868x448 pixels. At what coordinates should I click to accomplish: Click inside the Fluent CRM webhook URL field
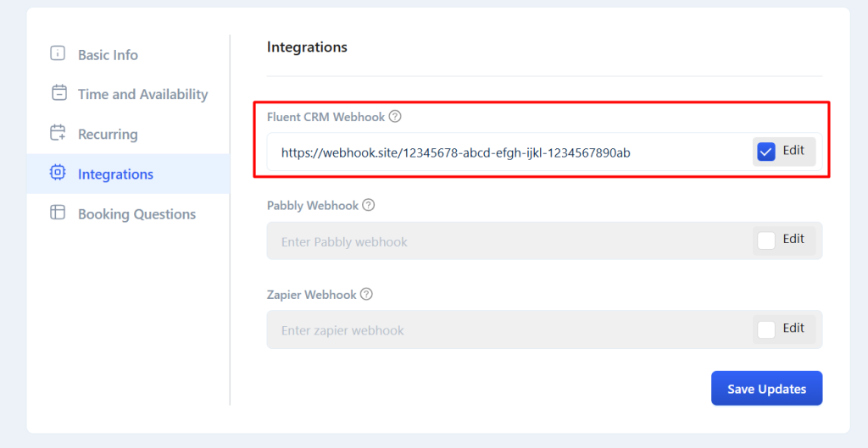coord(509,152)
